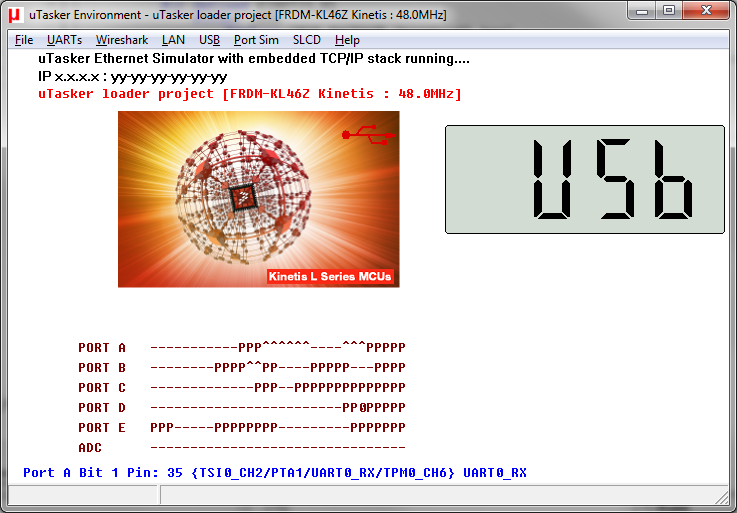Click the 'Kinetis L Series MCUs' red label
The width and height of the screenshot is (737, 513).
[x=330, y=276]
